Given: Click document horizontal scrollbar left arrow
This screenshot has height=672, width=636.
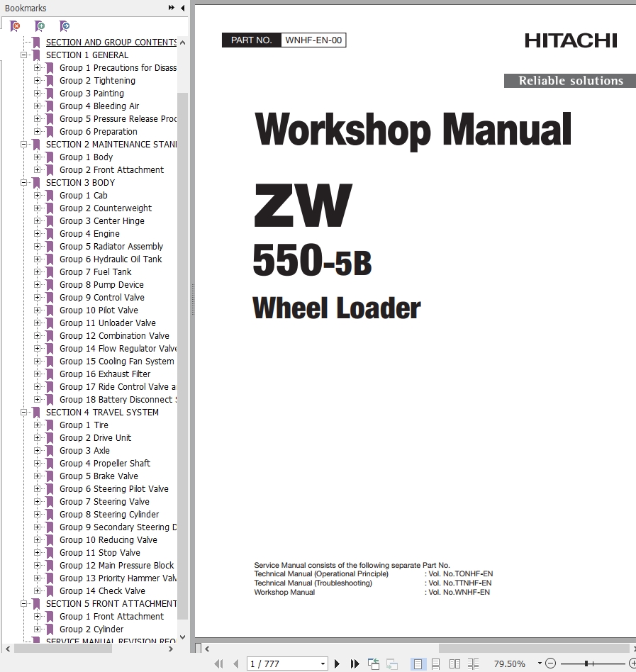Looking at the screenshot, I should 208,649.
